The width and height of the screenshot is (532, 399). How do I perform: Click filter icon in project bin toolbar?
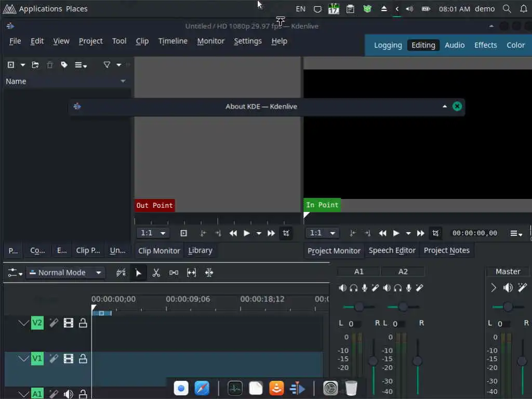pos(107,65)
